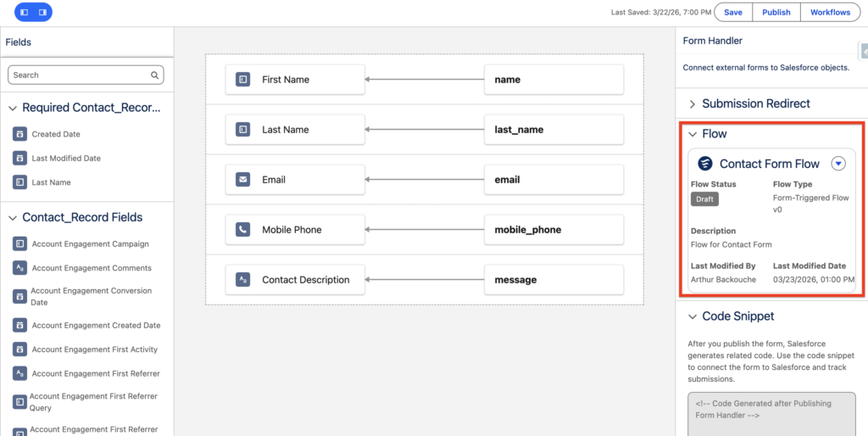Click the Mobile Phone icon in canvas
868x436 pixels.
click(243, 230)
